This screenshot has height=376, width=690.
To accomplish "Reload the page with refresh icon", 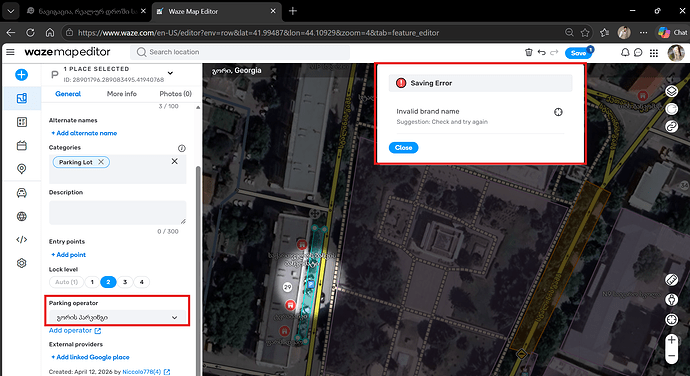I will [x=30, y=33].
